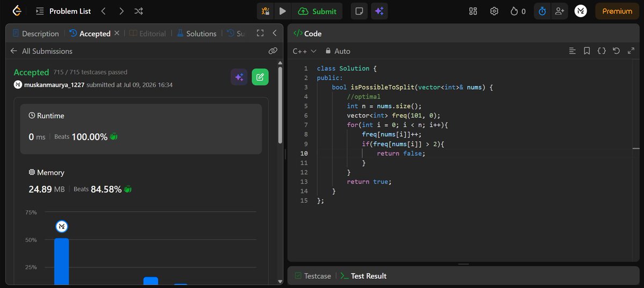Switch to the Description tab
Image resolution: width=644 pixels, height=288 pixels.
tap(35, 33)
